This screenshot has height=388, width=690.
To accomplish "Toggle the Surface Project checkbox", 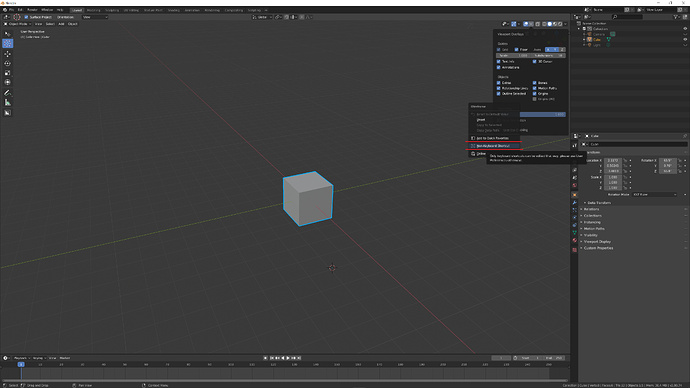I will [x=26, y=17].
